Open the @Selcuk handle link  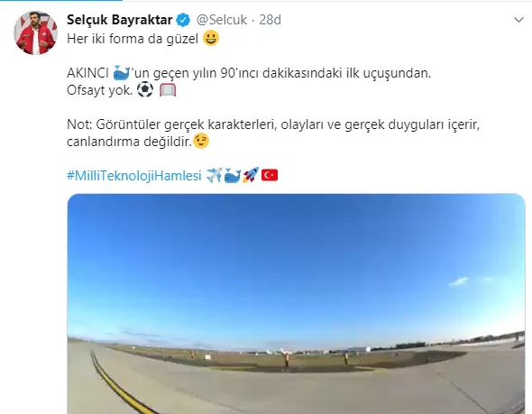pyautogui.click(x=222, y=20)
